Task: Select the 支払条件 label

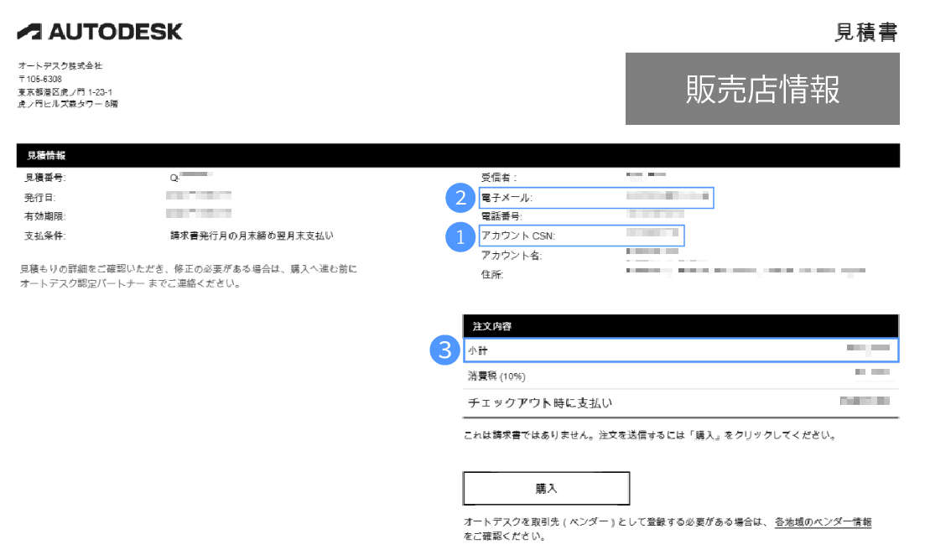Action: point(44,236)
